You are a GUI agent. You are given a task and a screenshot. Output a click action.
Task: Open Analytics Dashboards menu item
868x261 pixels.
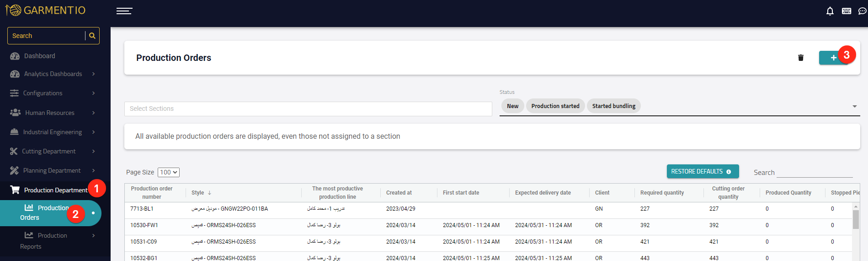click(53, 74)
